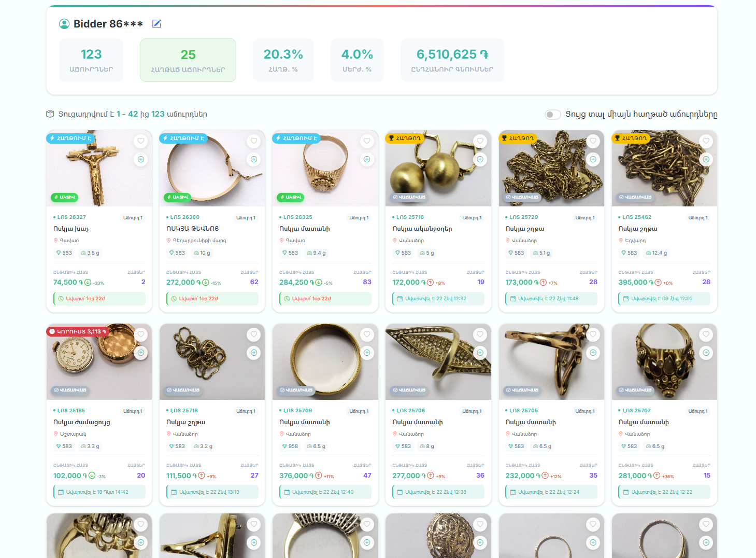Click the 74,500 ֏ current bid

(68, 283)
